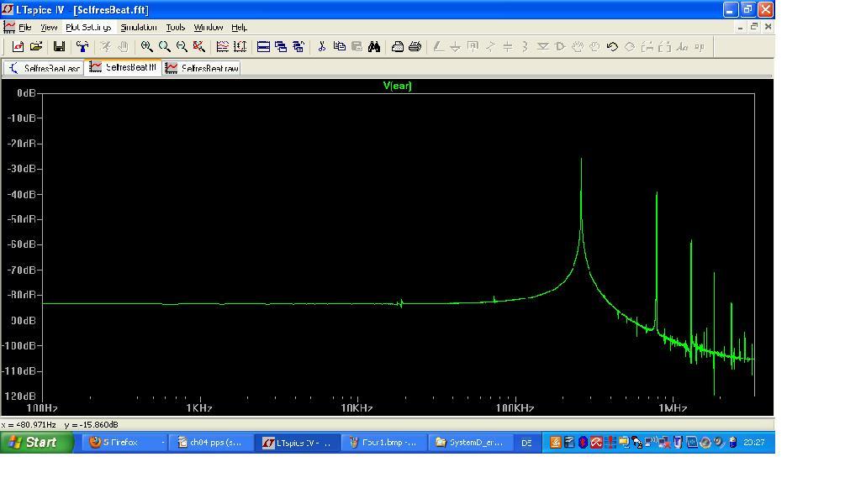
Task: Click the Zoom In magnifier icon
Action: [146, 47]
